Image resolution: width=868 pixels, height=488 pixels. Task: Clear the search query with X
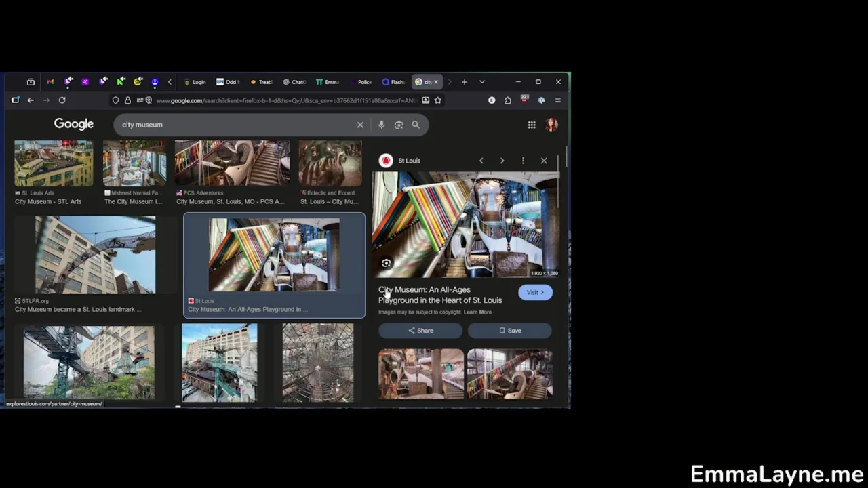click(360, 125)
